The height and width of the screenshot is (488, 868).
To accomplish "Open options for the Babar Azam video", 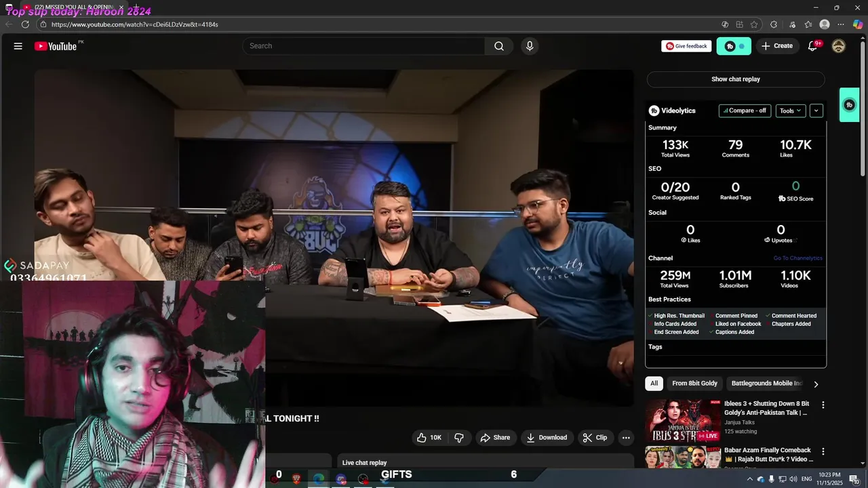I will click(823, 451).
